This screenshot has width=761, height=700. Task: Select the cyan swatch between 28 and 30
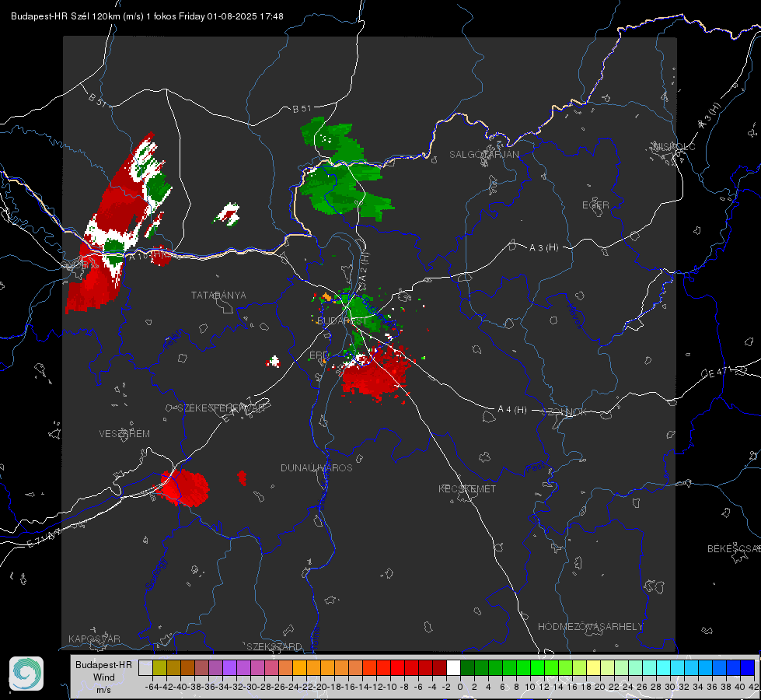tap(663, 667)
